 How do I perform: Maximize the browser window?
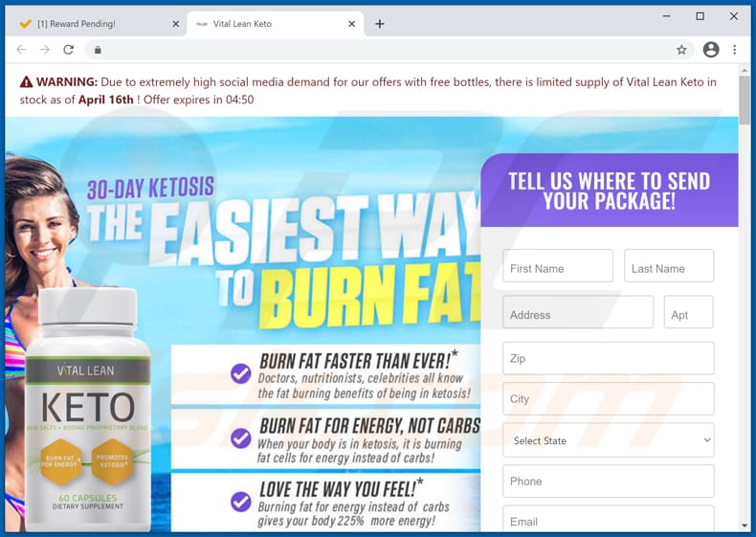pyautogui.click(x=700, y=16)
